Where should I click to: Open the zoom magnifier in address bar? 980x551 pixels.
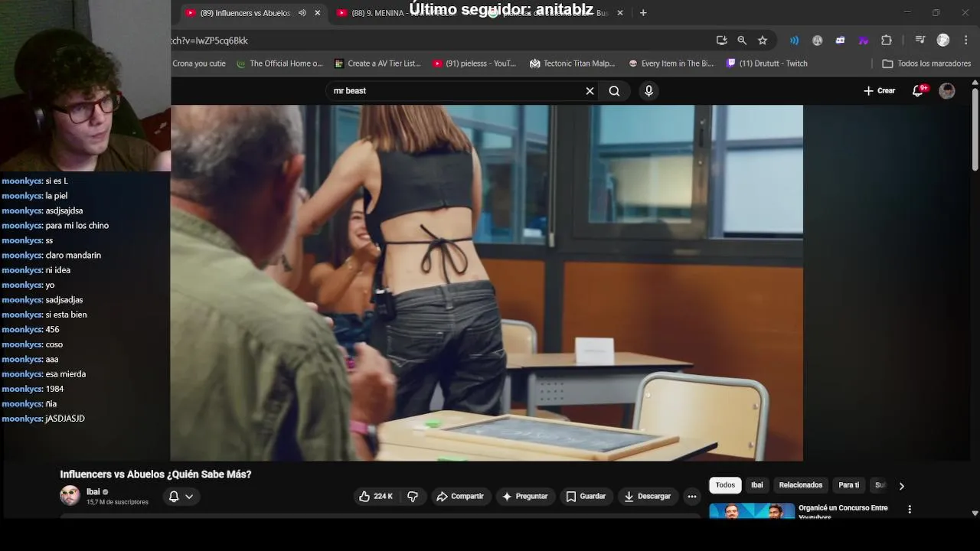pos(742,41)
